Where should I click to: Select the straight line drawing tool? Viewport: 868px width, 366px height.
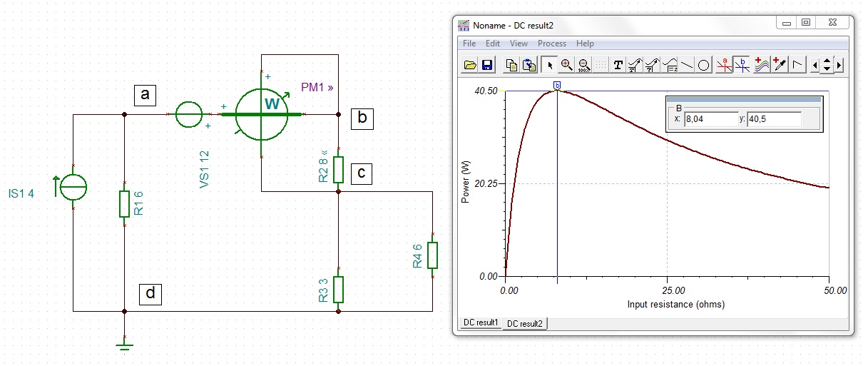[x=686, y=65]
